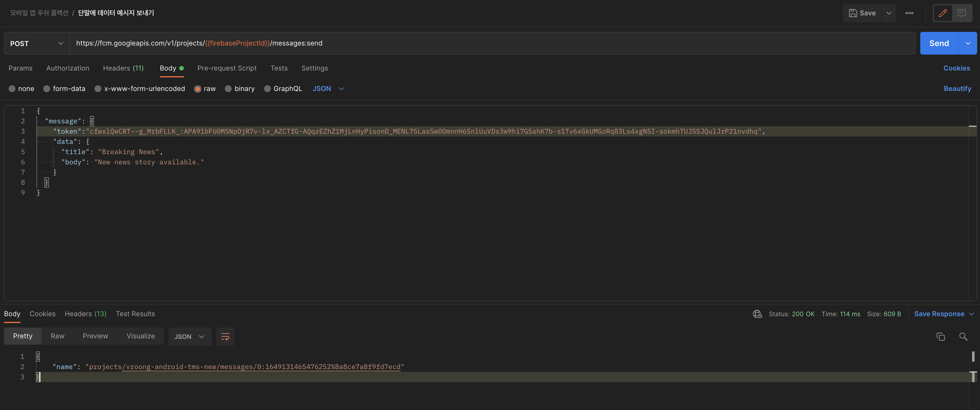The image size is (980, 410).
Task: Select the form-data radio option
Action: pos(47,88)
